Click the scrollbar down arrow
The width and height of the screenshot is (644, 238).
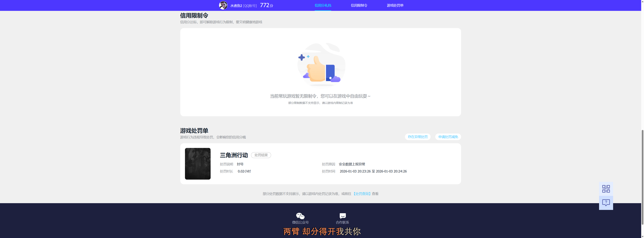[643, 236]
